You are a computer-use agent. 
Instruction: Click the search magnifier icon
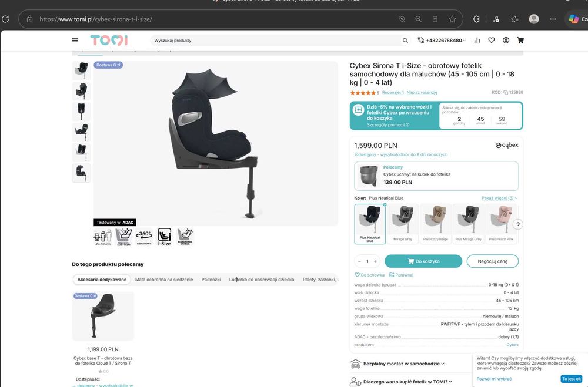pyautogui.click(x=405, y=41)
